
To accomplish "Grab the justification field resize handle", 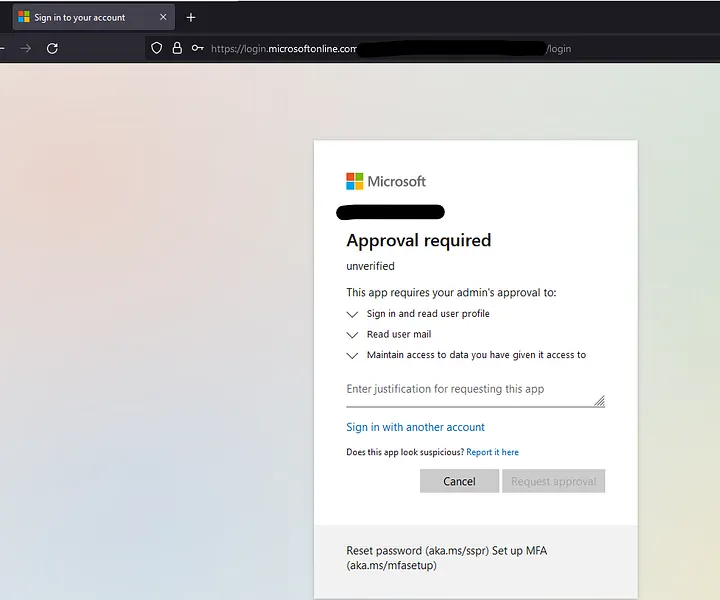I will pos(599,401).
